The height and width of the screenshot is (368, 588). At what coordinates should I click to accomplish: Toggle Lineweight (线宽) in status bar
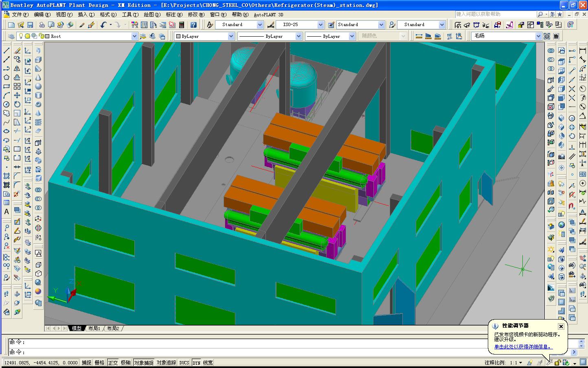tap(208, 363)
